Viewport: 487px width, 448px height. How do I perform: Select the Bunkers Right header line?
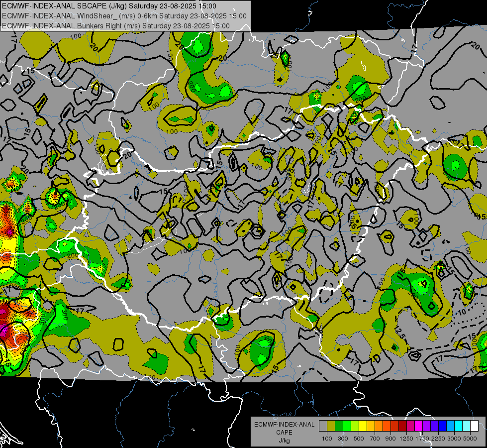click(115, 26)
